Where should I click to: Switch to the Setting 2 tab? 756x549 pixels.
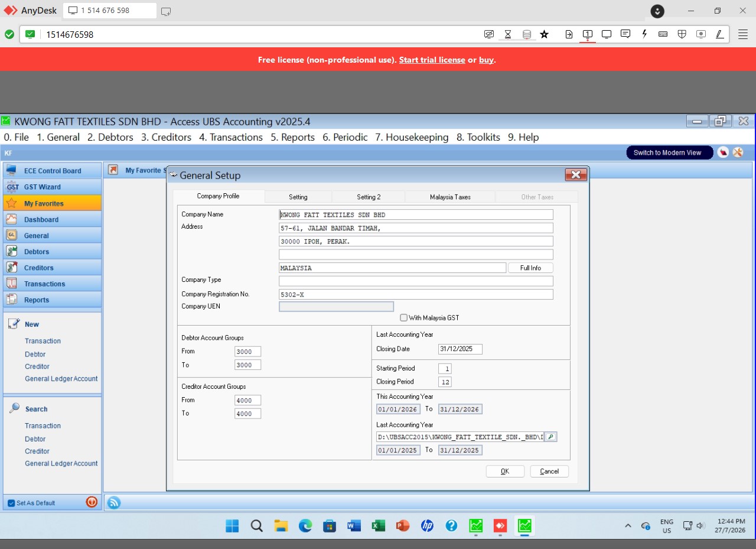[369, 197]
